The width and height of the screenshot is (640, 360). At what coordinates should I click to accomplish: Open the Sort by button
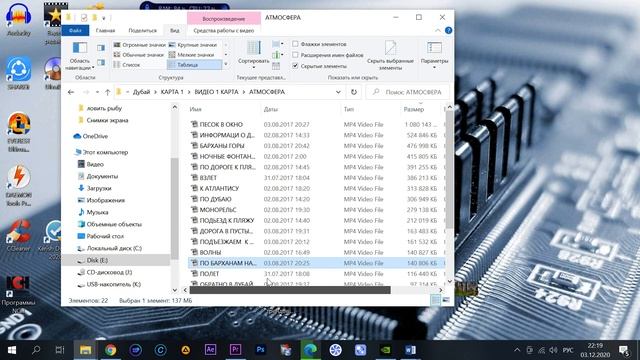coord(253,55)
